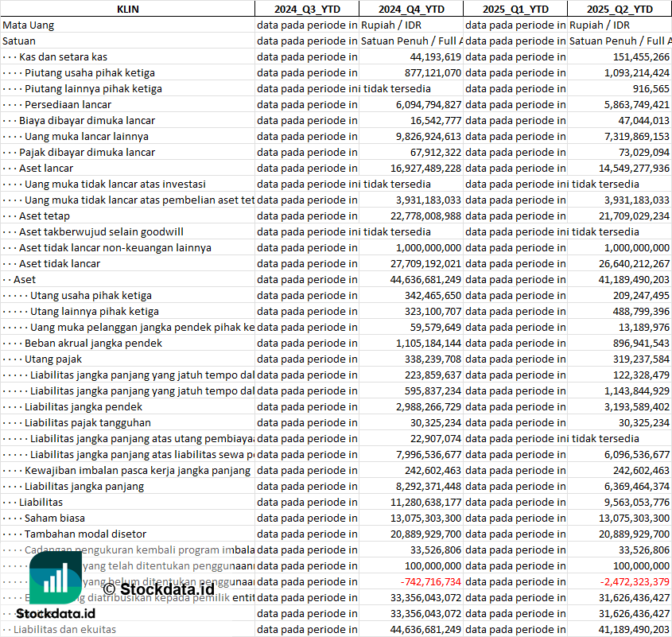Click the Aset lancar row label
The image size is (672, 637).
(x=46, y=168)
